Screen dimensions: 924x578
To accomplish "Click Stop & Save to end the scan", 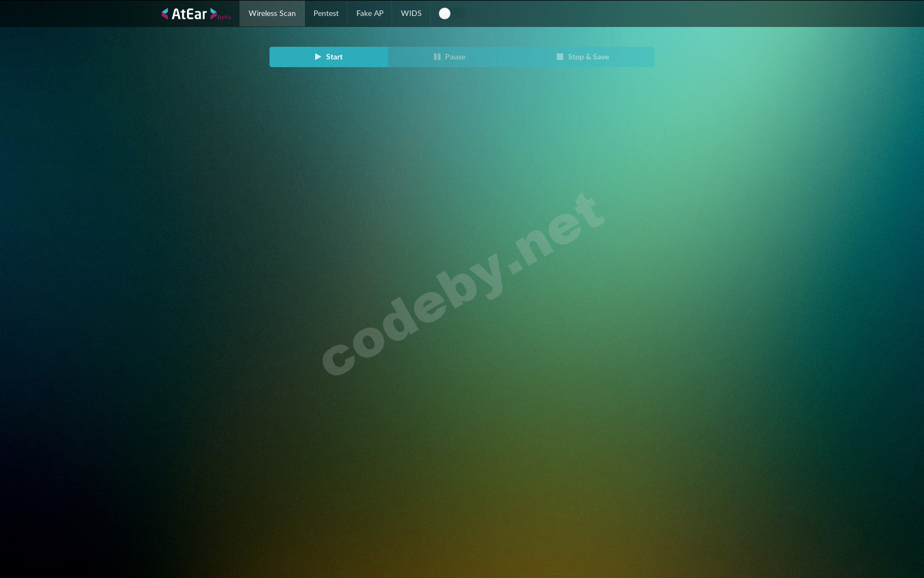I will (x=587, y=56).
